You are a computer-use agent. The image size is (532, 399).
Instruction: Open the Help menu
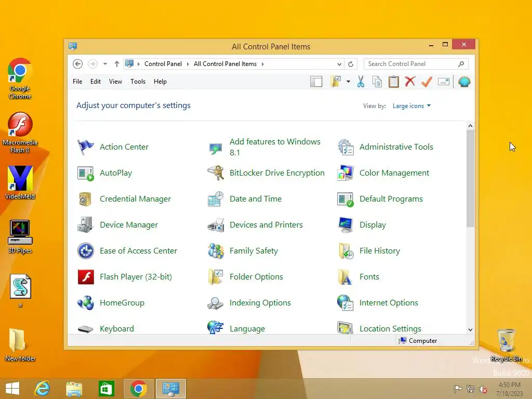click(160, 82)
